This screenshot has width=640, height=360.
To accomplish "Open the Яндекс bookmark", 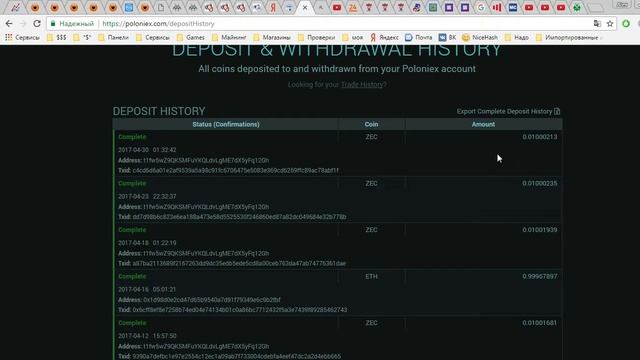I will (384, 38).
